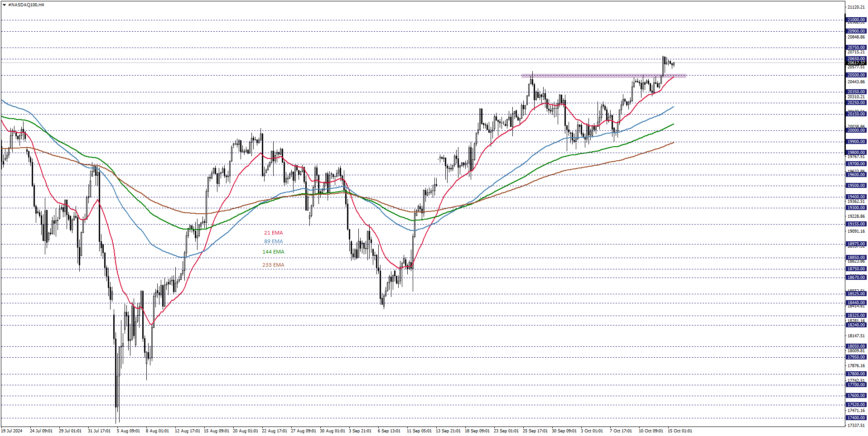This screenshot has width=868, height=436.
Task: Click the 19300.00 horizontal line price tag
Action: [x=856, y=208]
